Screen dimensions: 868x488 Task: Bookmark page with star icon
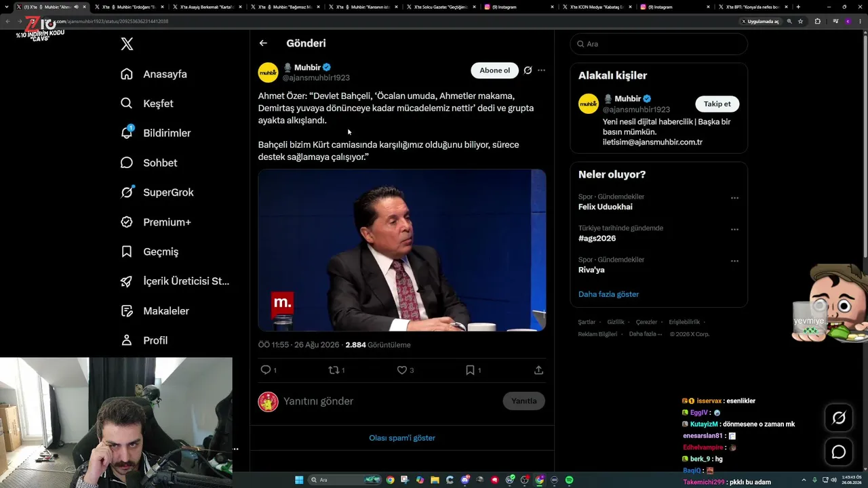click(800, 21)
